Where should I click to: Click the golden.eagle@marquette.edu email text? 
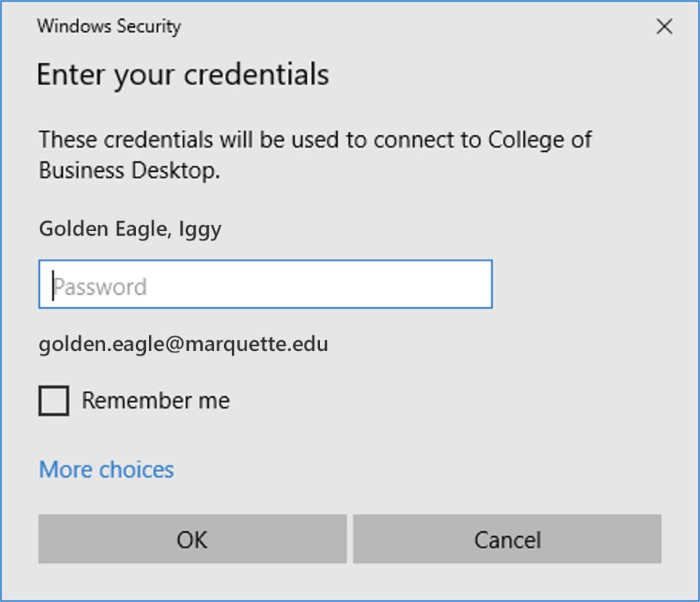[183, 343]
